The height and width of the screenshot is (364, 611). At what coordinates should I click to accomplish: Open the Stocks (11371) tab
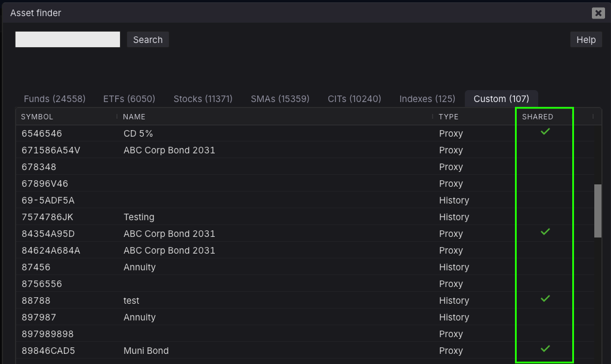[x=203, y=99]
